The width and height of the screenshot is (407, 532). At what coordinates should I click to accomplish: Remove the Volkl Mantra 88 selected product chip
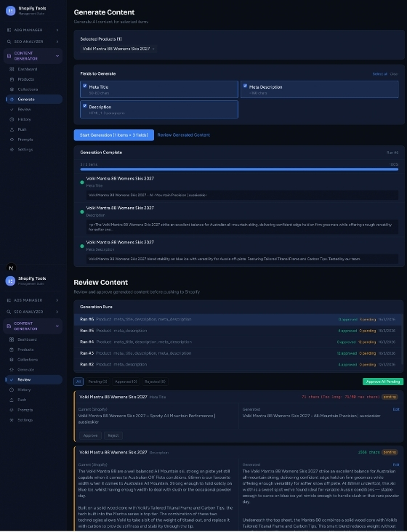(x=153, y=49)
